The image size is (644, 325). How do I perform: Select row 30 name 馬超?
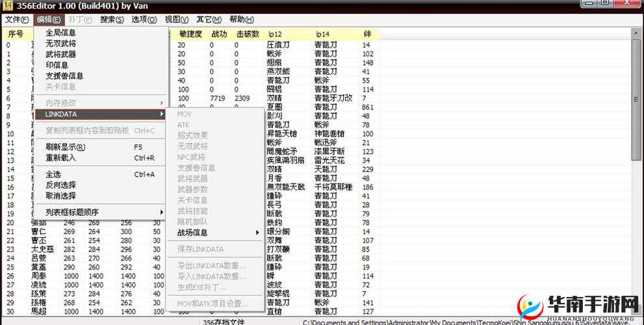click(x=38, y=311)
